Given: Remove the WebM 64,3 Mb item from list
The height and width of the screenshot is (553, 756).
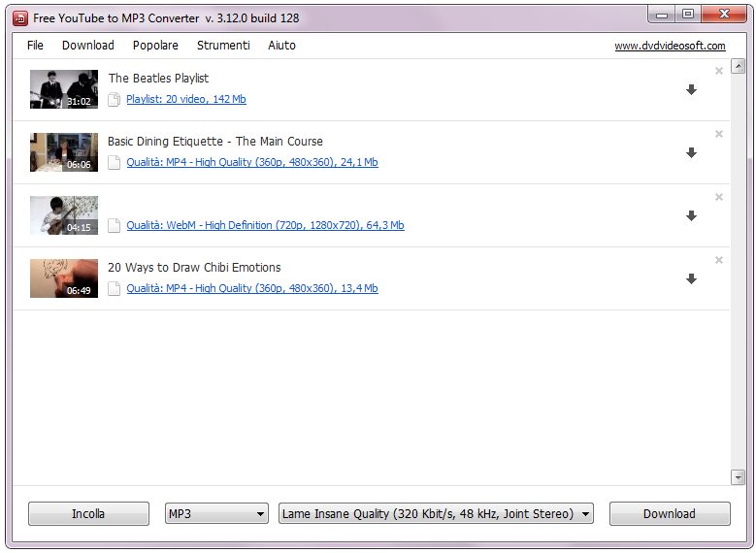Looking at the screenshot, I should pyautogui.click(x=719, y=197).
